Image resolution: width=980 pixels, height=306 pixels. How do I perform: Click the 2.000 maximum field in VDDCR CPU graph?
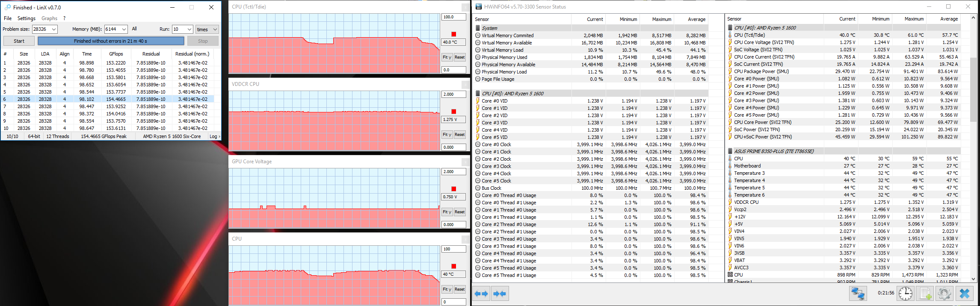click(453, 94)
